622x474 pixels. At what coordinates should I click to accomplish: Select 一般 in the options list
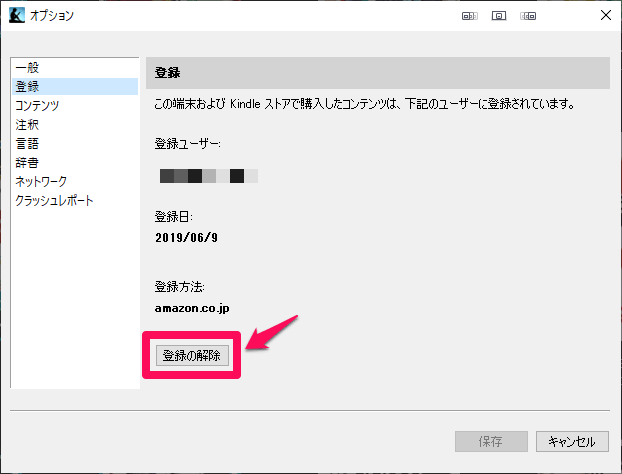point(75,68)
